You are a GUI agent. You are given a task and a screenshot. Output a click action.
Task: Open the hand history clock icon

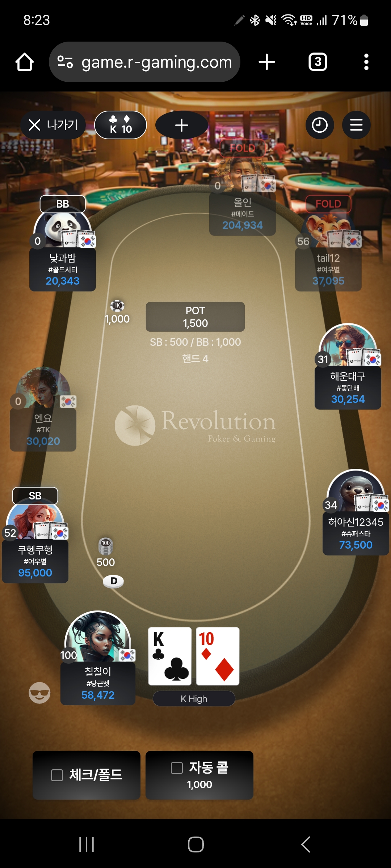coord(320,125)
